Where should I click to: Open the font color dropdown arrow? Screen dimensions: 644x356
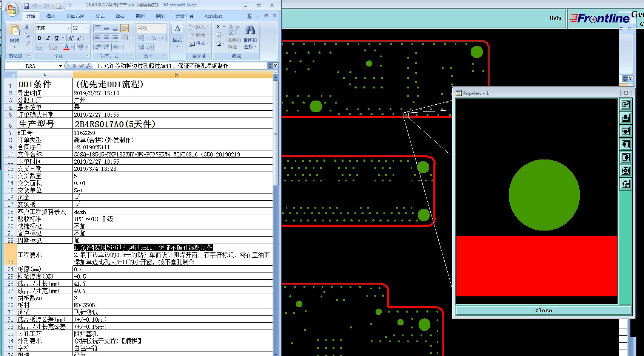(x=72, y=47)
